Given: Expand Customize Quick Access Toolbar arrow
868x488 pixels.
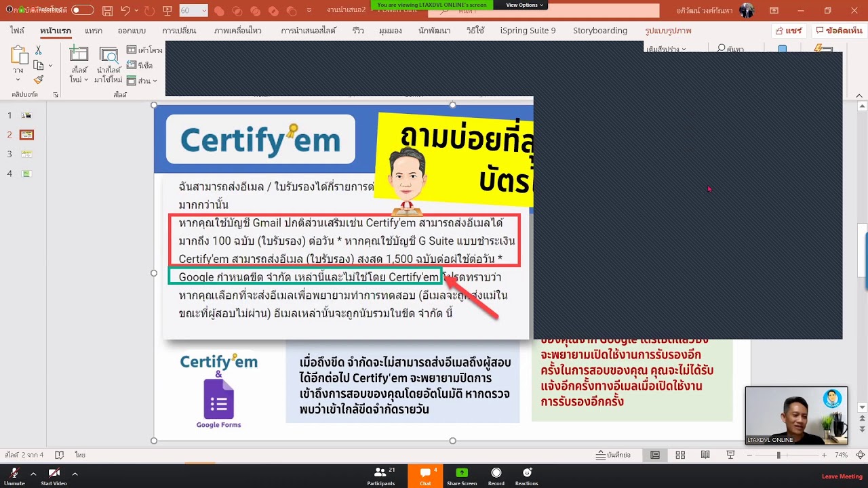Looking at the screenshot, I should pos(309,12).
